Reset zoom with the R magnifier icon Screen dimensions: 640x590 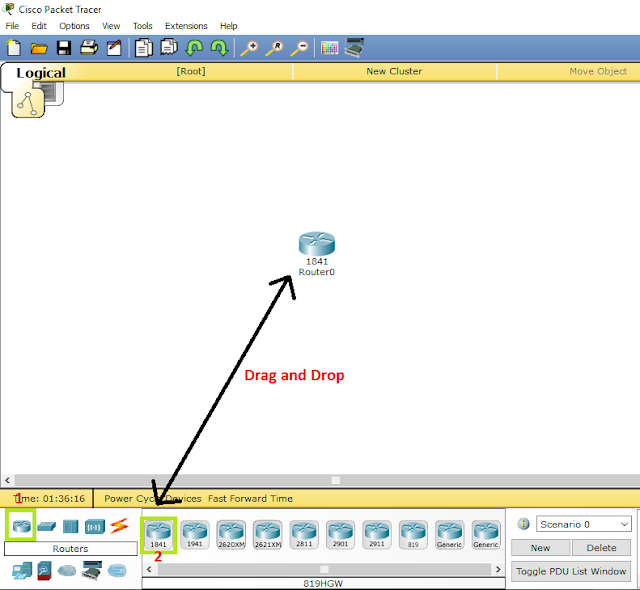tap(274, 48)
